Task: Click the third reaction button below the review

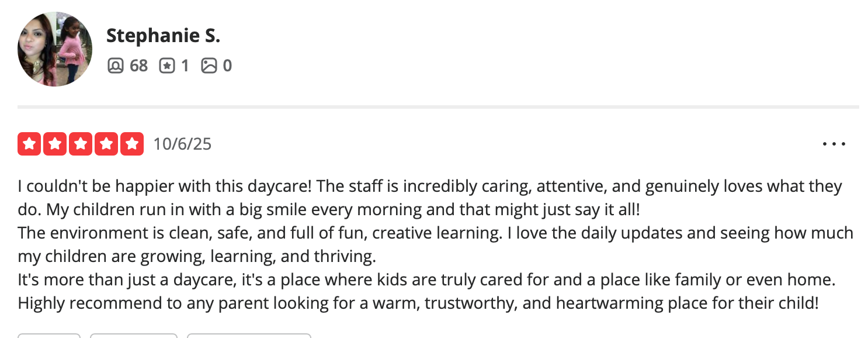Action: pos(249,336)
